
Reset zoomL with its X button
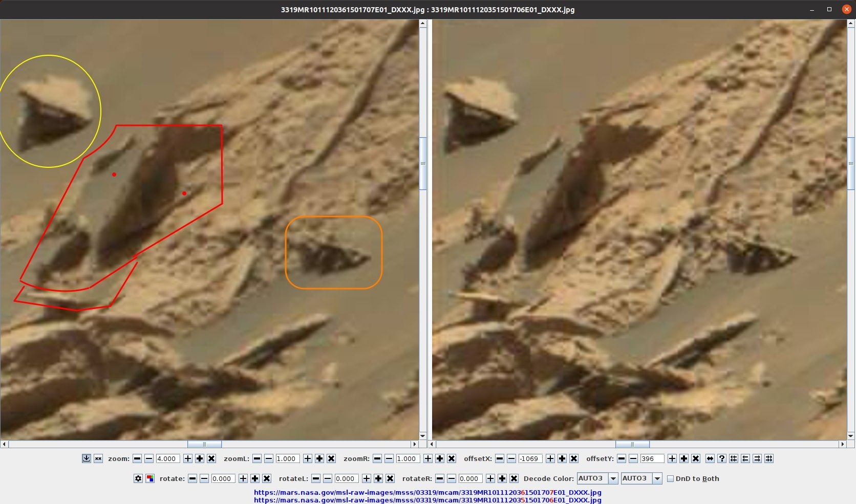[331, 458]
